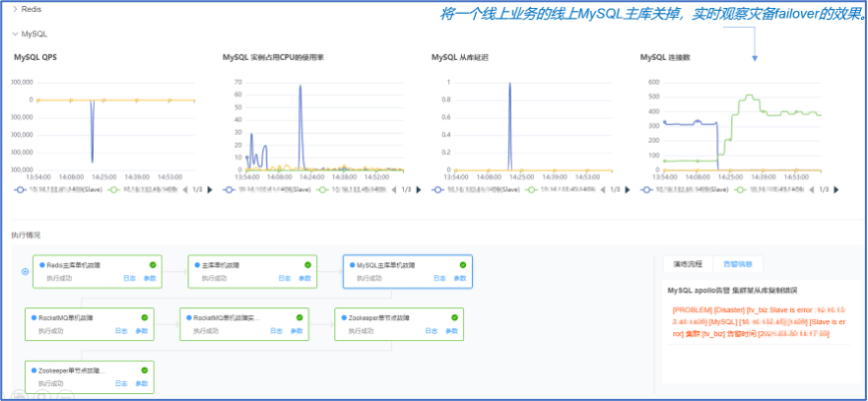
Task: Open 参数 for RocketMQ单机故障实… node
Action: tap(296, 331)
